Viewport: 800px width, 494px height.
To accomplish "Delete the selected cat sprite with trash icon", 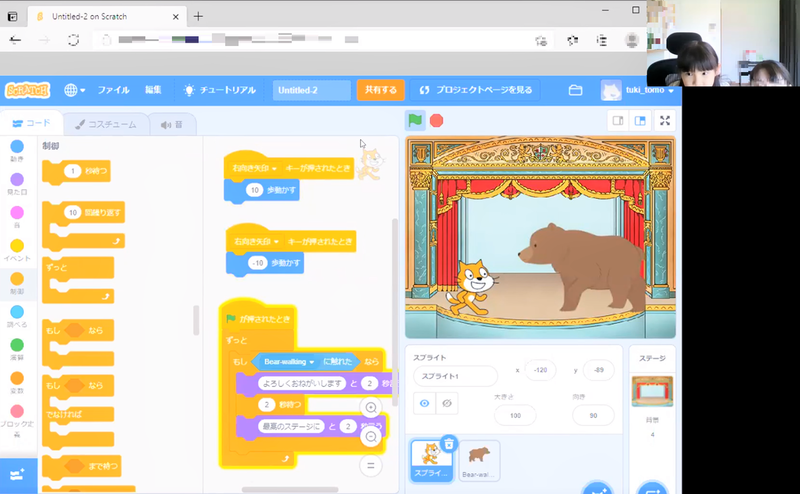I will coord(449,443).
